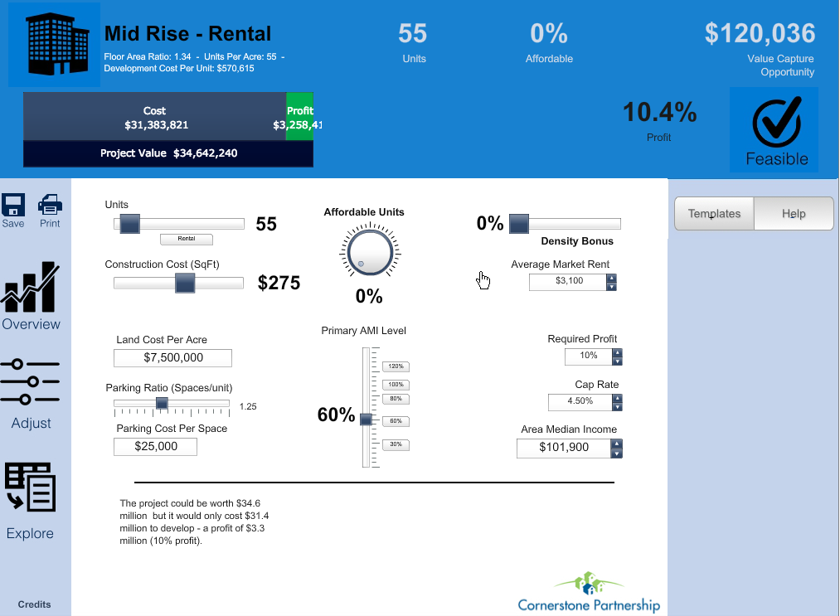Switch to the Help tab
The height and width of the screenshot is (616, 840).
coord(794,214)
